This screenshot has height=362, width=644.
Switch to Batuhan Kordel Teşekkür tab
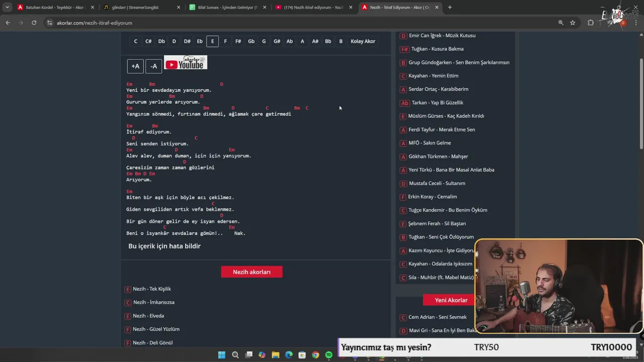pyautogui.click(x=55, y=8)
